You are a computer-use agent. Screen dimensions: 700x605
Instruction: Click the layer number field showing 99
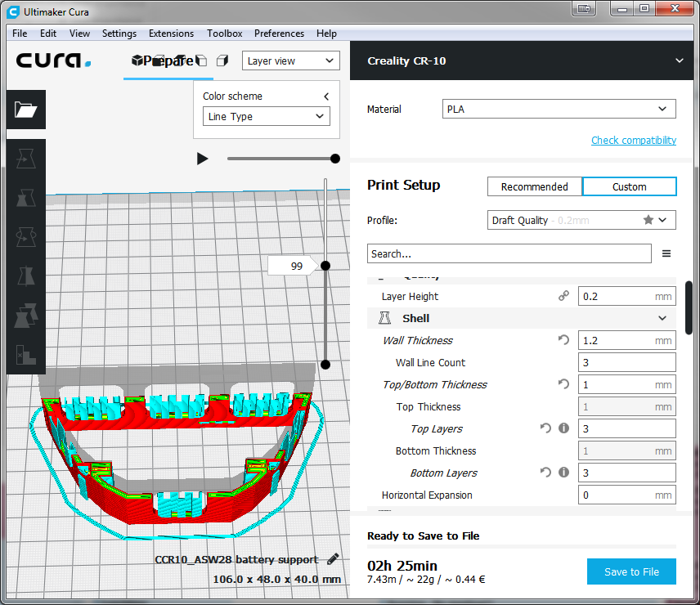(x=293, y=266)
